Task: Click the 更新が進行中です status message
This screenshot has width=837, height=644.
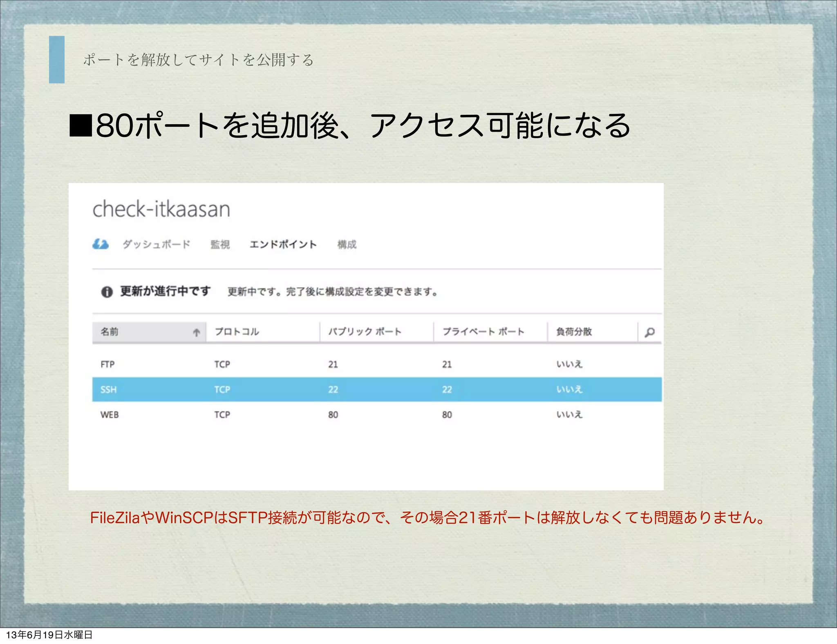Action: [166, 291]
